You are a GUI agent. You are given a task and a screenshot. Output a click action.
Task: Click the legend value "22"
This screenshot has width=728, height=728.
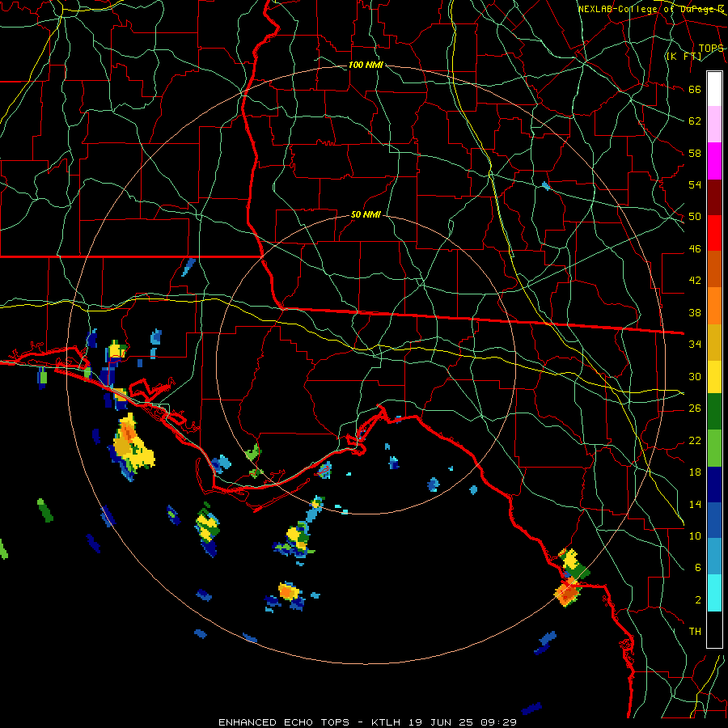pyautogui.click(x=695, y=440)
